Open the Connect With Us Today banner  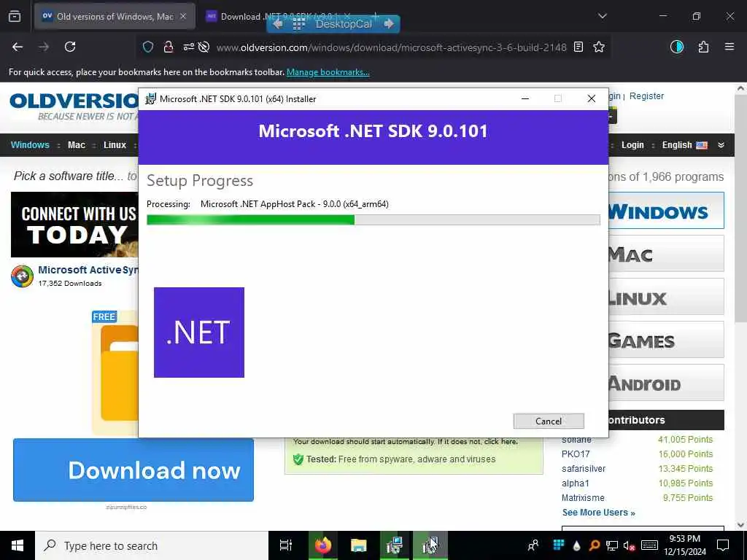pyautogui.click(x=74, y=225)
